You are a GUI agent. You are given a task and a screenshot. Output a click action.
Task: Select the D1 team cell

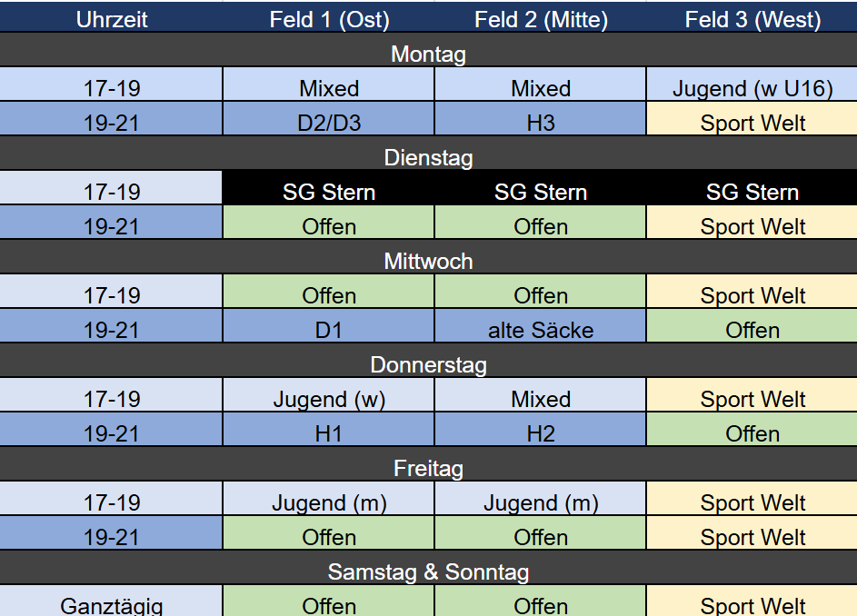point(328,330)
